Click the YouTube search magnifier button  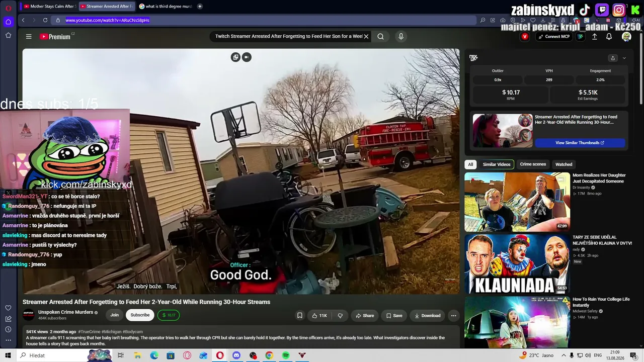point(380,36)
